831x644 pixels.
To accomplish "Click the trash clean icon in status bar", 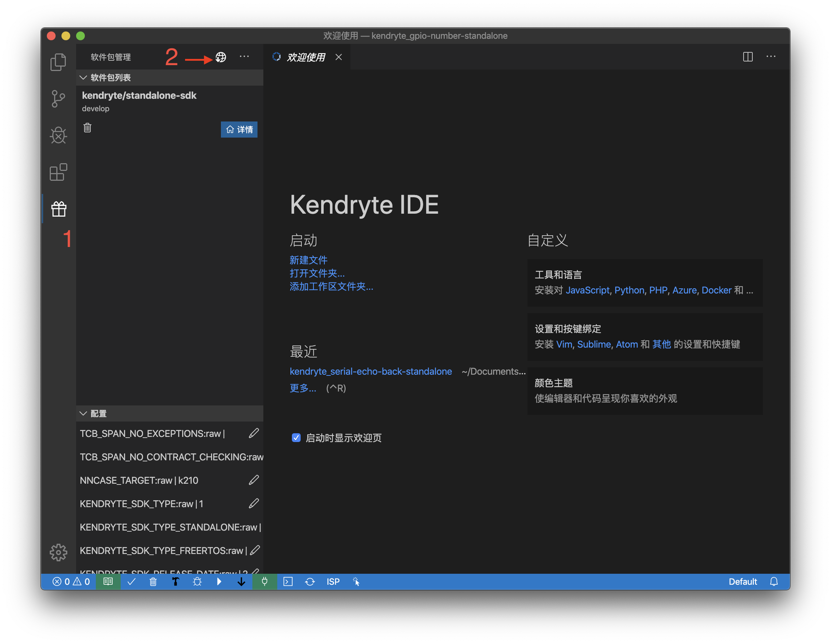I will (153, 581).
